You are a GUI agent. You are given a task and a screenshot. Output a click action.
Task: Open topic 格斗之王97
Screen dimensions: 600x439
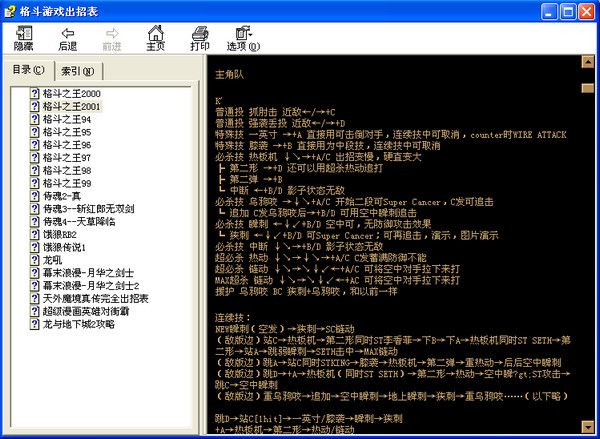(x=67, y=157)
